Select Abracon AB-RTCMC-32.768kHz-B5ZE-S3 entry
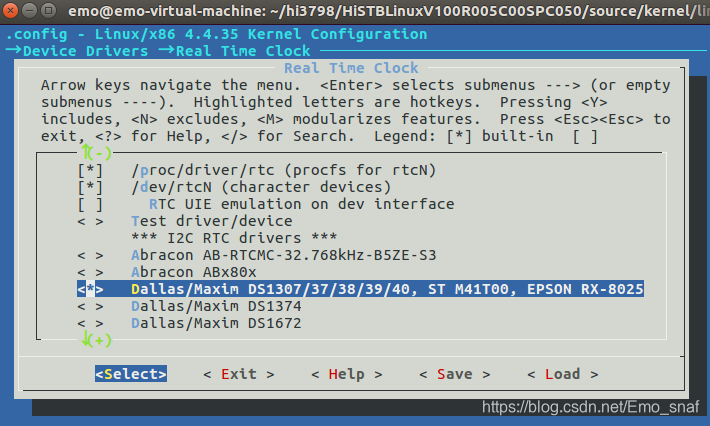 coord(283,255)
